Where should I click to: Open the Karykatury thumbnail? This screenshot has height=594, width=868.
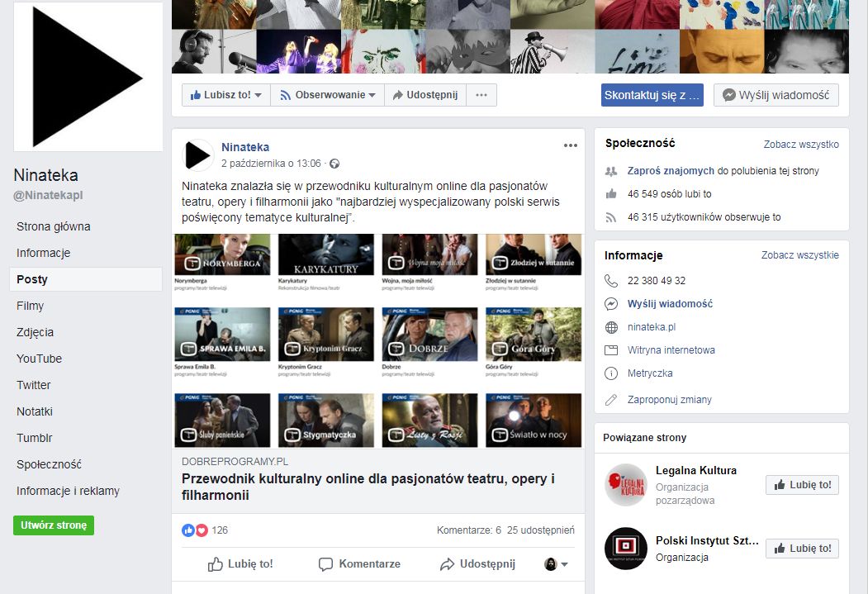click(x=326, y=254)
